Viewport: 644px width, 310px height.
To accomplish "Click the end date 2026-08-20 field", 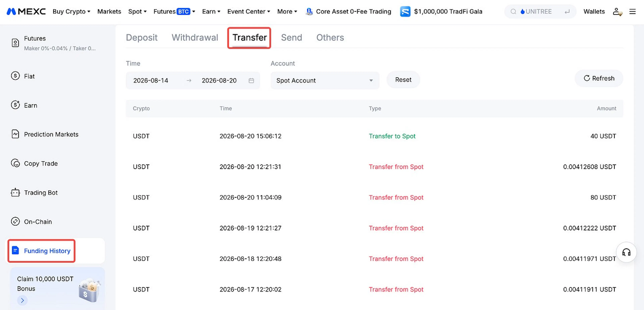I will [219, 80].
